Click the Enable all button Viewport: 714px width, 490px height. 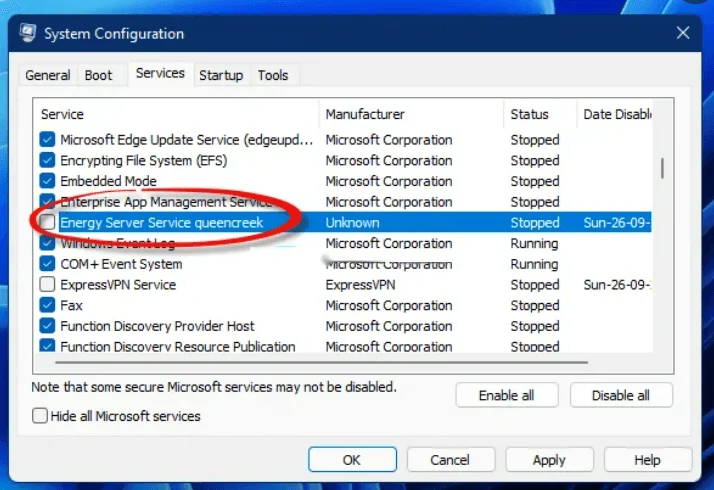coord(507,395)
